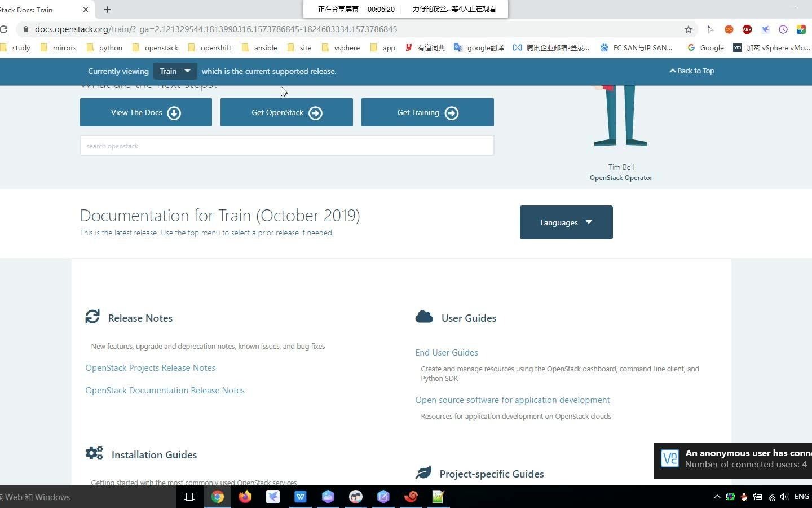Image resolution: width=812 pixels, height=508 pixels.
Task: Click the View The Docs button
Action: [x=146, y=112]
